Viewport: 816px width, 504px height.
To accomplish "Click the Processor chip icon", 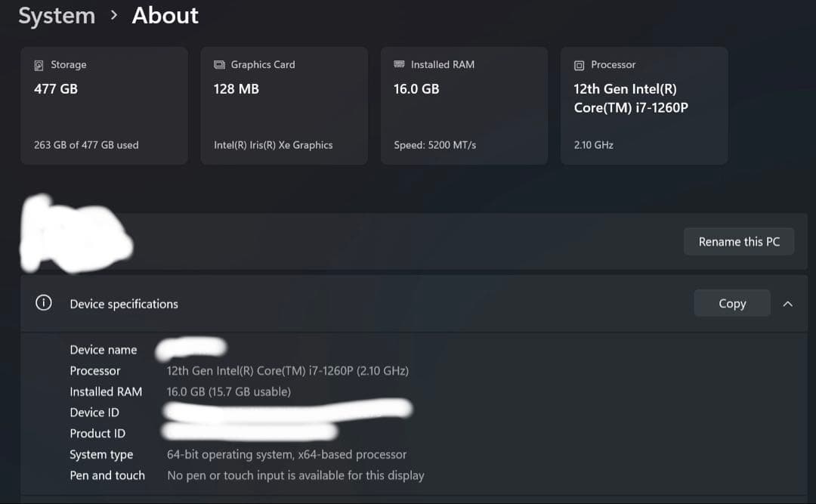I will coord(580,66).
